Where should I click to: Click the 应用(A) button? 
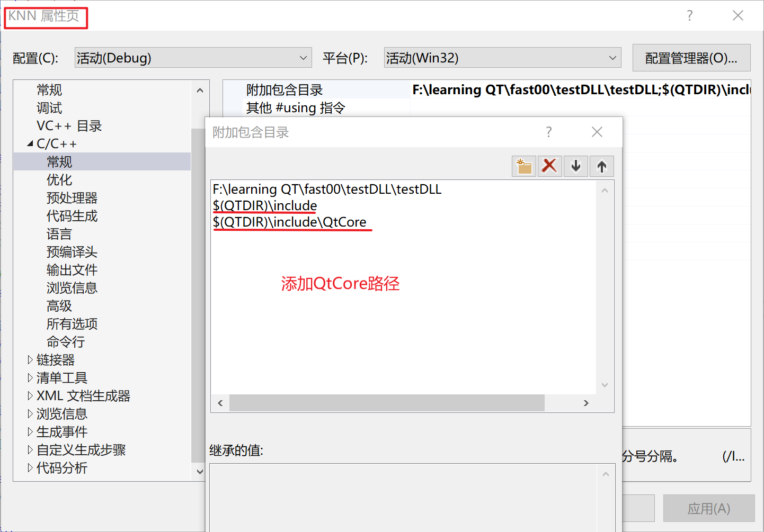click(x=708, y=508)
